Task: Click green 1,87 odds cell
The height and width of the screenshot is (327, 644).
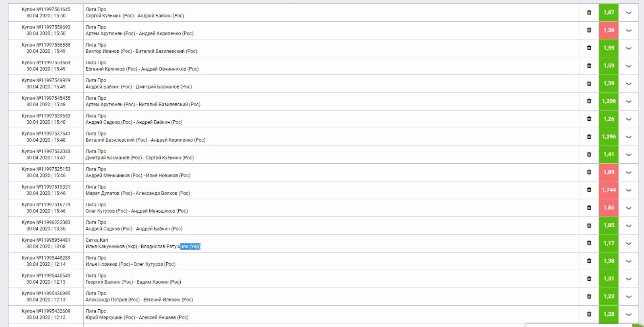Action: [x=609, y=12]
